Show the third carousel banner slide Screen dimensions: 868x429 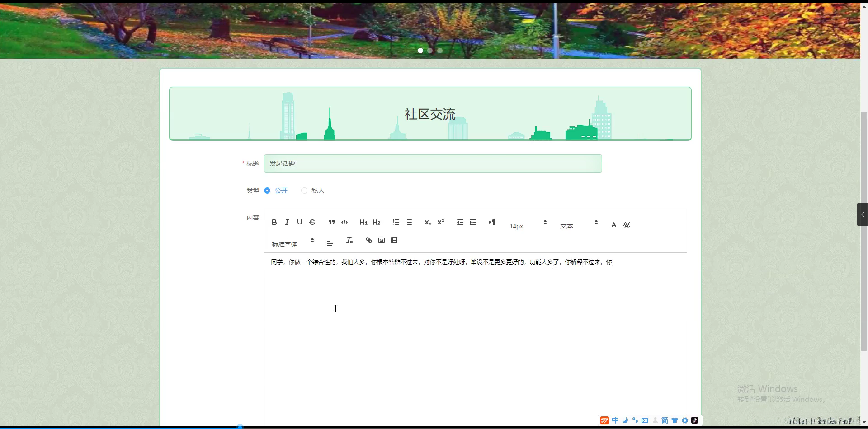click(x=440, y=51)
